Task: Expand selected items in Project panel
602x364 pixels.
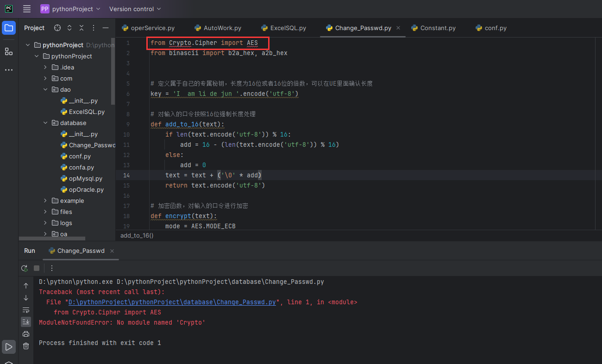Action: click(69, 28)
